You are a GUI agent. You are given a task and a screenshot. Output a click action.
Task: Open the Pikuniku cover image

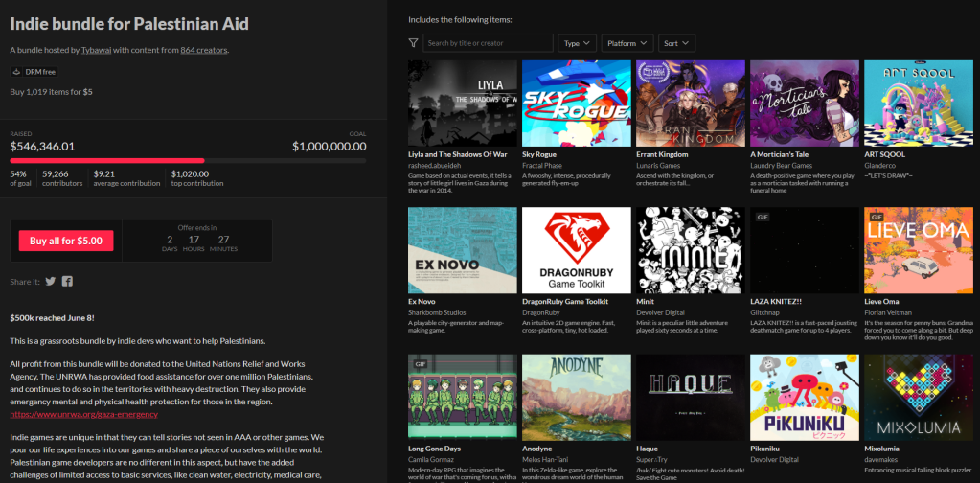tap(804, 396)
